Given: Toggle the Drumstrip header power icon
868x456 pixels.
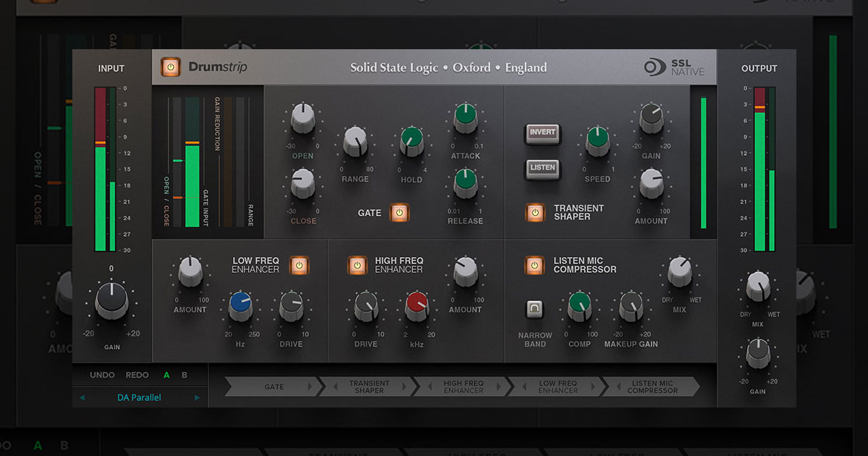Looking at the screenshot, I should [x=171, y=67].
